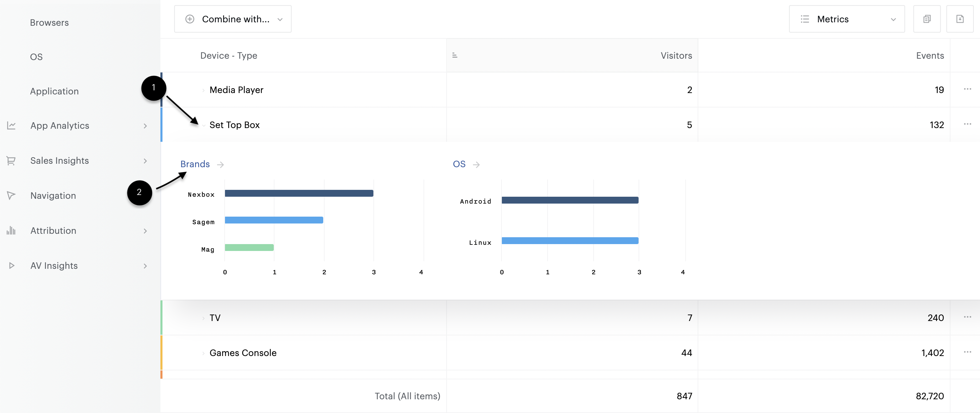Click the arrow icon next to OS chart
This screenshot has width=980, height=413.
click(x=476, y=165)
